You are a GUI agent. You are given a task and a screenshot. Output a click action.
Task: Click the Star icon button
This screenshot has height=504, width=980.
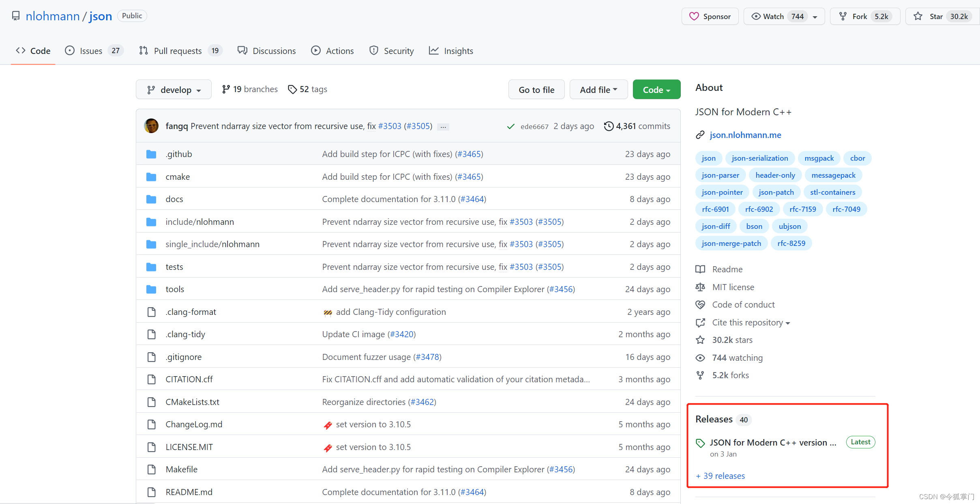click(918, 17)
